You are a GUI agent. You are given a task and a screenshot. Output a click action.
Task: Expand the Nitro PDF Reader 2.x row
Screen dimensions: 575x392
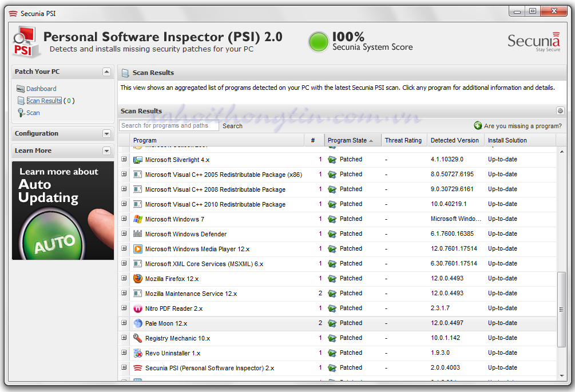tap(124, 308)
